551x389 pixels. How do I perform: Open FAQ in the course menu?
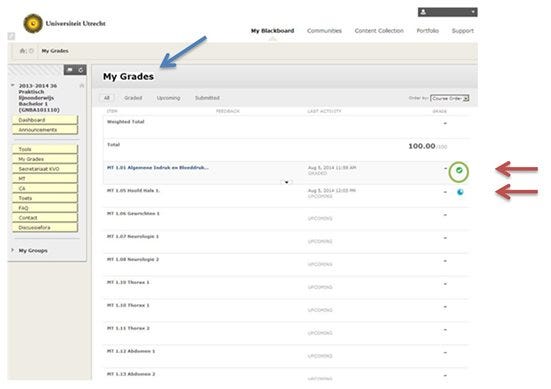(45, 208)
